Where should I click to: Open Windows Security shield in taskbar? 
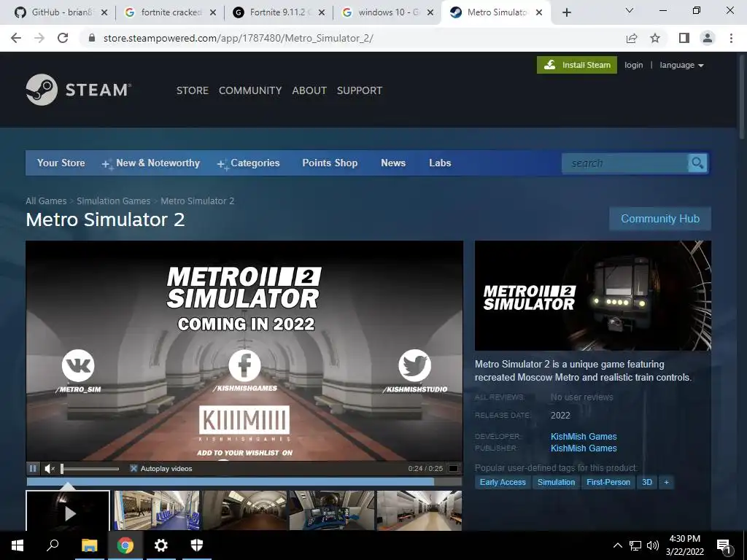pyautogui.click(x=197, y=545)
